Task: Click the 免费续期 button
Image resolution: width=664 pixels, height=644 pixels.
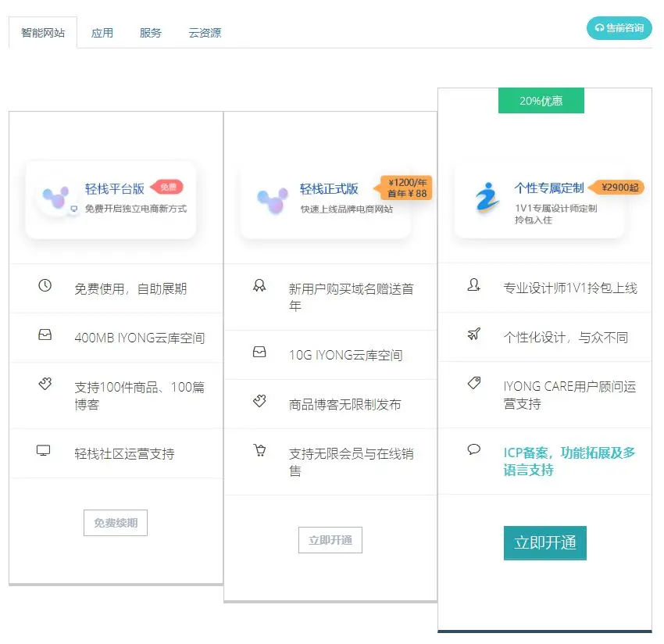Action: click(x=116, y=523)
